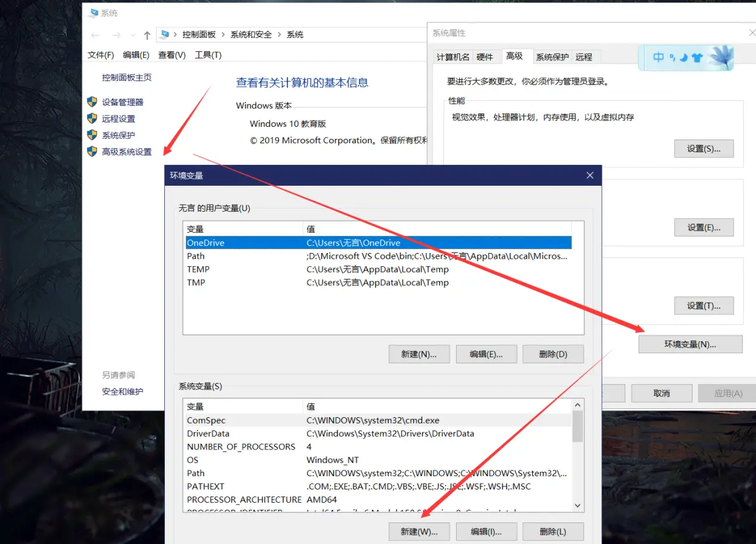Select the OneDrive user variable row

pos(379,243)
